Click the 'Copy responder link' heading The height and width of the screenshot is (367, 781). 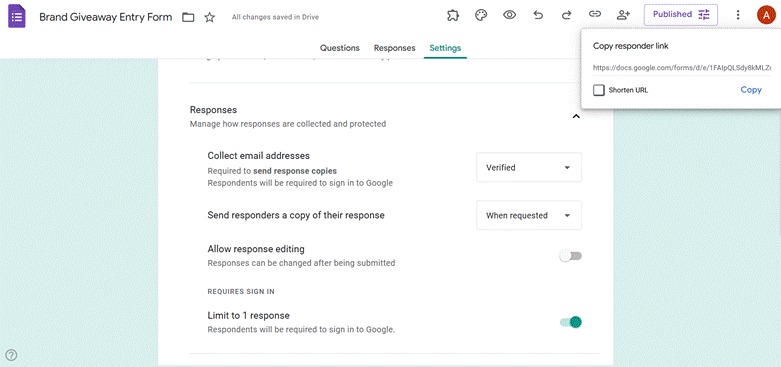click(x=631, y=46)
